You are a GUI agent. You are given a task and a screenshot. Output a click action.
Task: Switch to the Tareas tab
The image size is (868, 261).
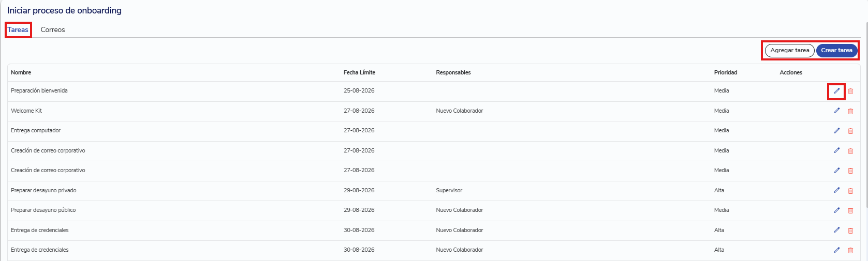pyautogui.click(x=18, y=29)
